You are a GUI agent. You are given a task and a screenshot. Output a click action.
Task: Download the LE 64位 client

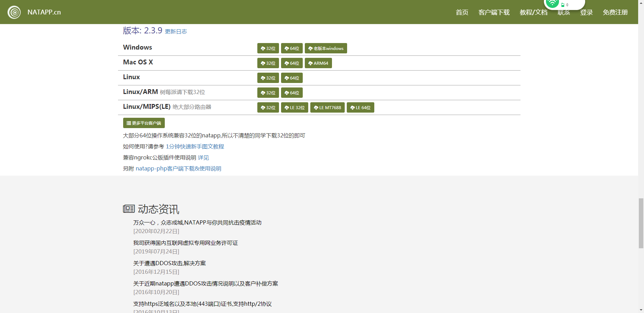point(361,107)
